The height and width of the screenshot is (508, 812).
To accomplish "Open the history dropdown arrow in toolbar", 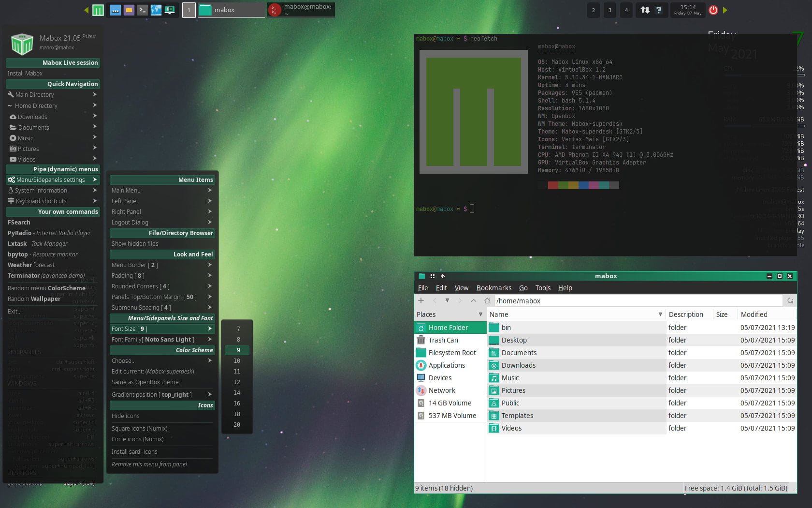I will (x=447, y=300).
